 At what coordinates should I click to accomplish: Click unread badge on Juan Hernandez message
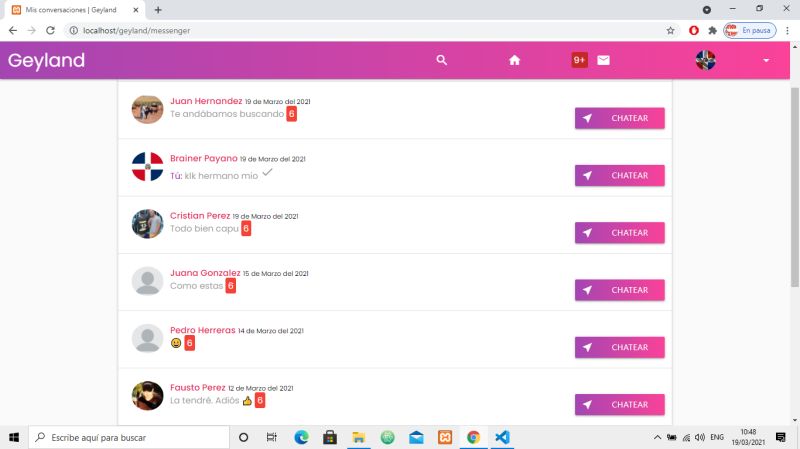(x=291, y=114)
